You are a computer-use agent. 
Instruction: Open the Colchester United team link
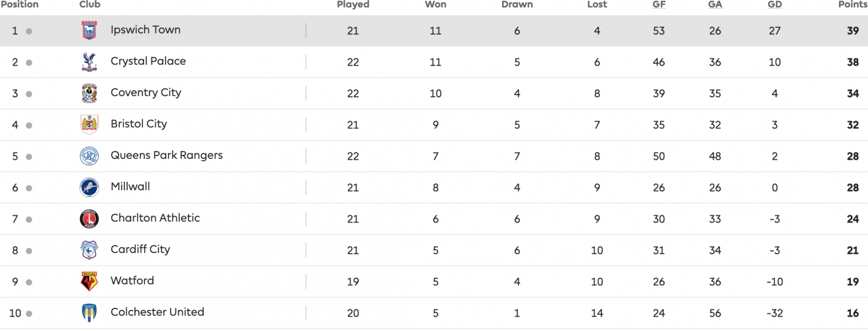point(157,312)
